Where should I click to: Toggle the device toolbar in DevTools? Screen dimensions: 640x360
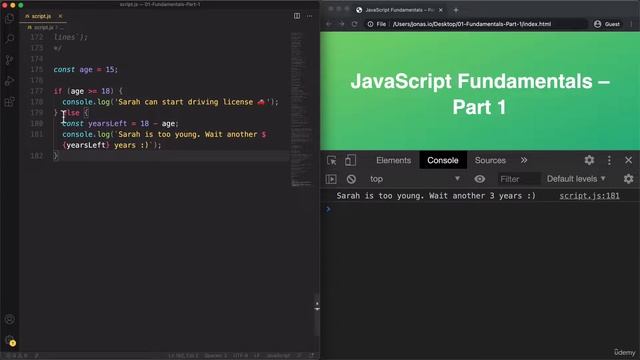(350, 160)
